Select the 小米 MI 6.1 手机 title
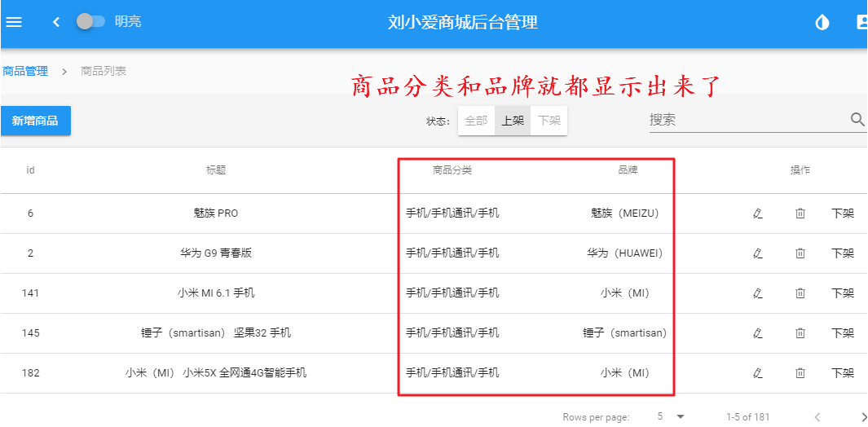Viewport: 868px width, 427px height. pos(216,293)
